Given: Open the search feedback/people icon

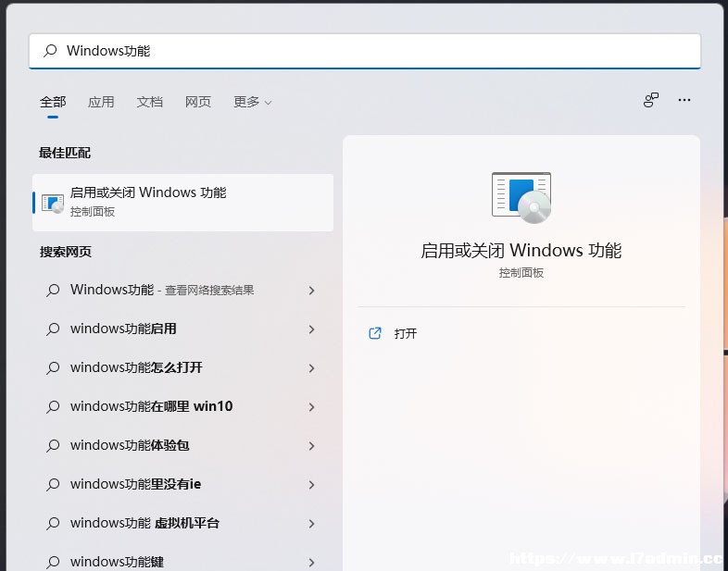Looking at the screenshot, I should (x=651, y=100).
